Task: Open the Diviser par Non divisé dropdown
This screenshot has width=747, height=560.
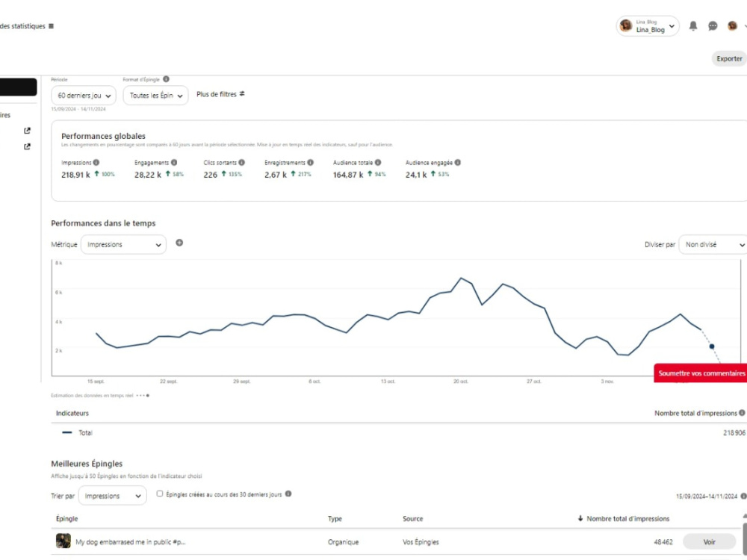Action: [713, 244]
